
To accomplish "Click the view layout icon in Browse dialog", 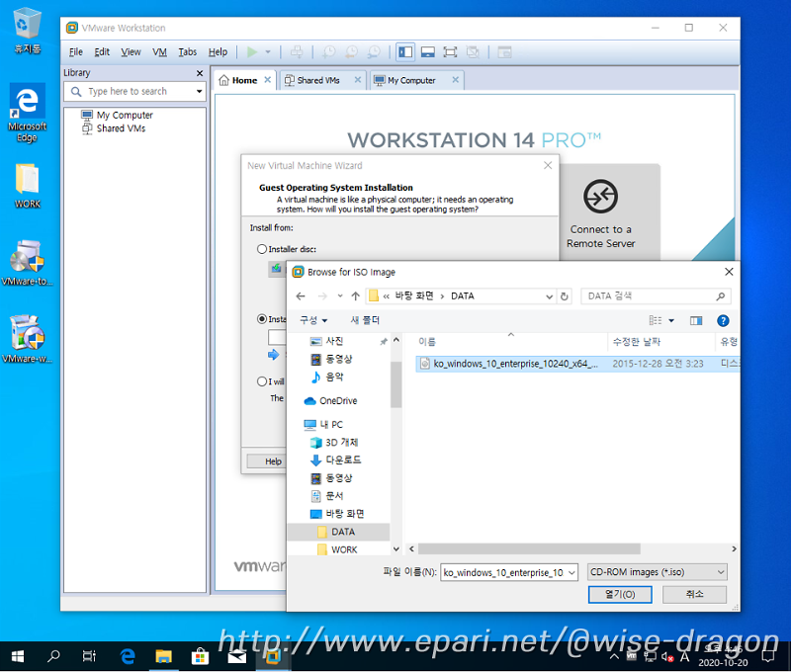I will [x=656, y=320].
